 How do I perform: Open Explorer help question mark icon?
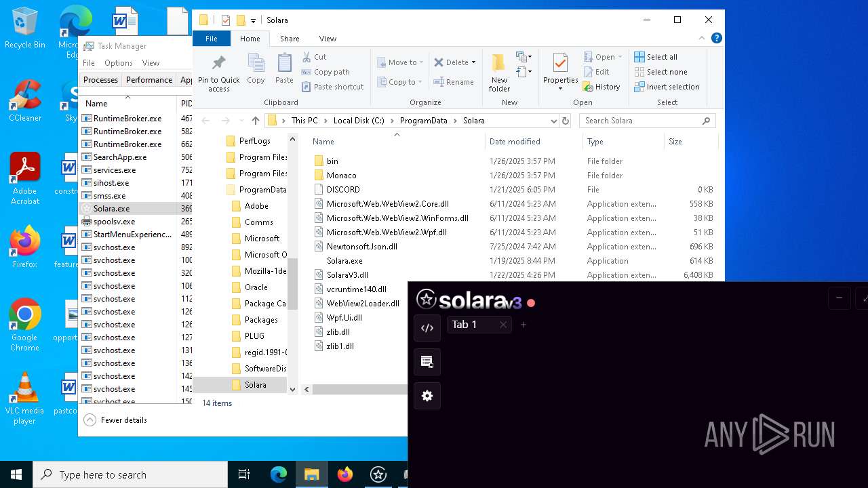[x=716, y=38]
